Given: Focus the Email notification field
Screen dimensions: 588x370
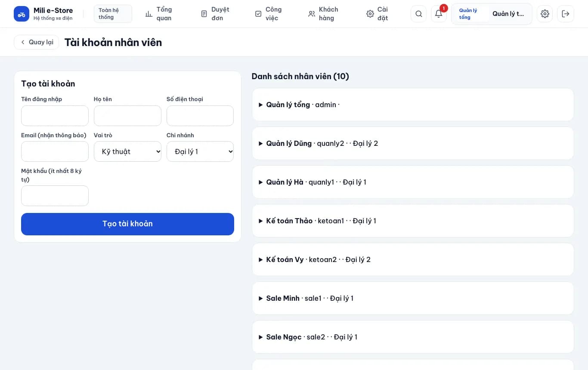Looking at the screenshot, I should 55,151.
